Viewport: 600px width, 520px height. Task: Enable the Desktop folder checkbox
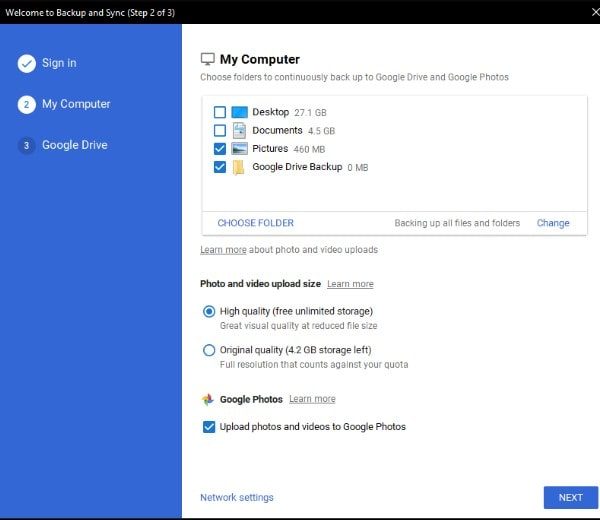[x=220, y=112]
